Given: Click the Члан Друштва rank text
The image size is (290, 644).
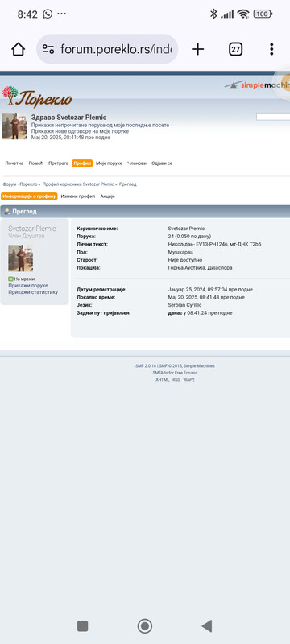Looking at the screenshot, I should (27, 236).
